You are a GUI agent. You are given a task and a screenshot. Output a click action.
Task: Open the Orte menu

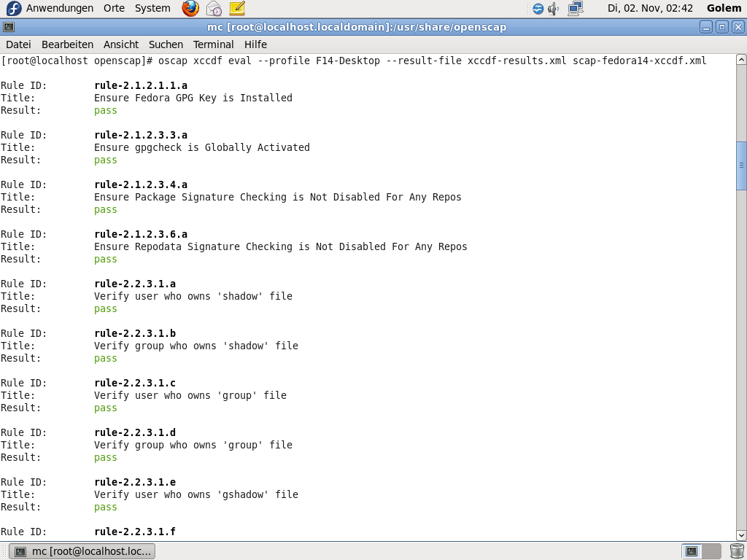(x=114, y=8)
